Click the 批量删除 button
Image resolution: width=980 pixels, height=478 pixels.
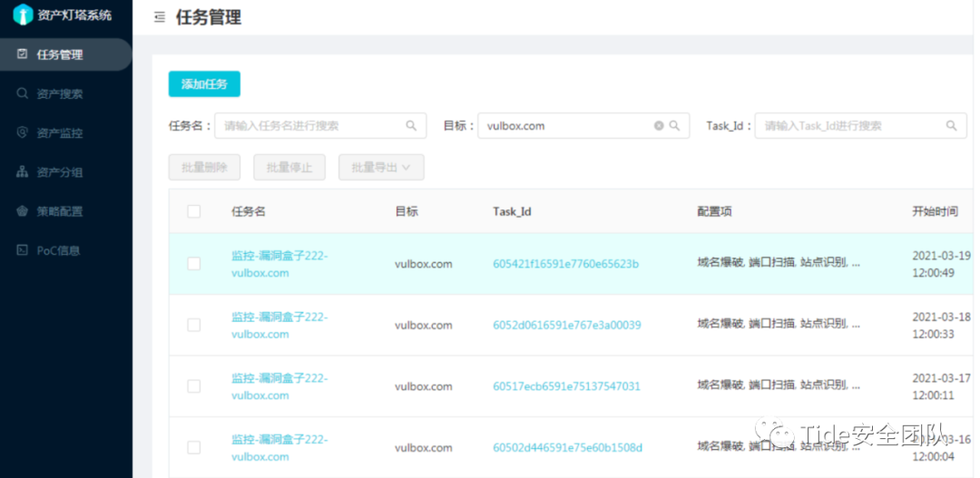click(204, 167)
